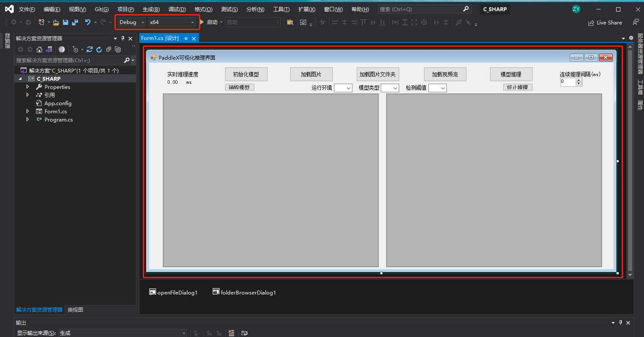644x337 pixels.
Task: Toggle the Output panel auto-hide pin
Action: (x=620, y=323)
